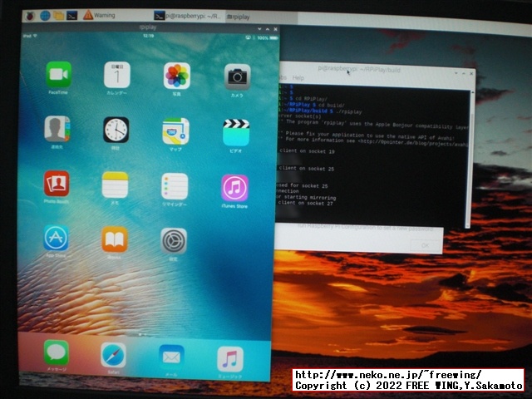Open the Reminders app icon
Image resolution: width=532 pixels, height=399 pixels.
(x=175, y=186)
